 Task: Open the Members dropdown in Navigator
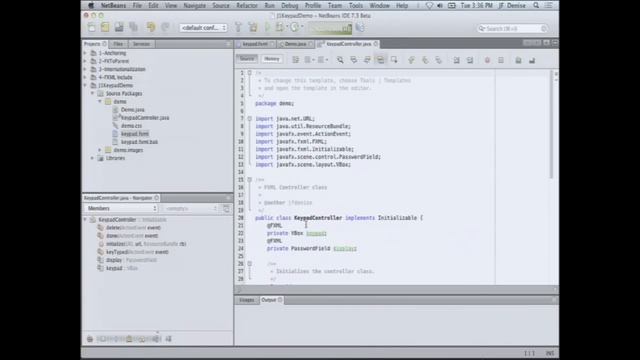[x=121, y=208]
